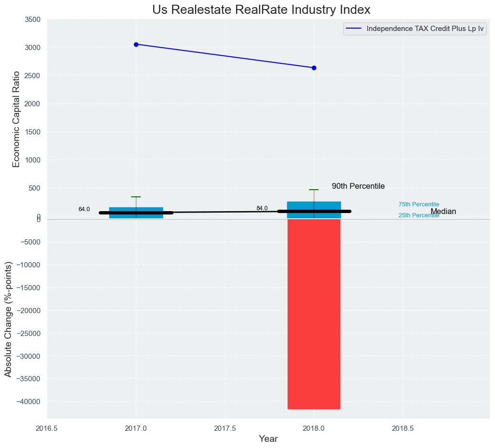Screen dimensions: 495x448
Task: Select legend entry Independence TAX Credit Plus
Action: (425, 29)
